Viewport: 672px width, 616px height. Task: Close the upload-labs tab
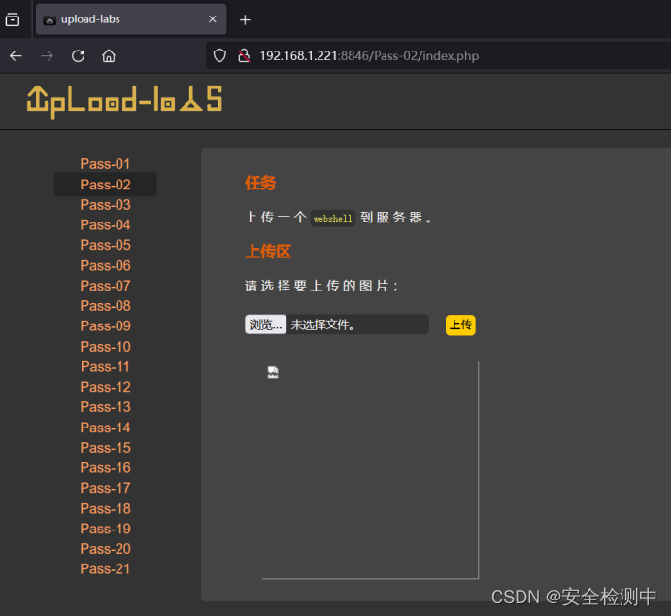(x=212, y=19)
